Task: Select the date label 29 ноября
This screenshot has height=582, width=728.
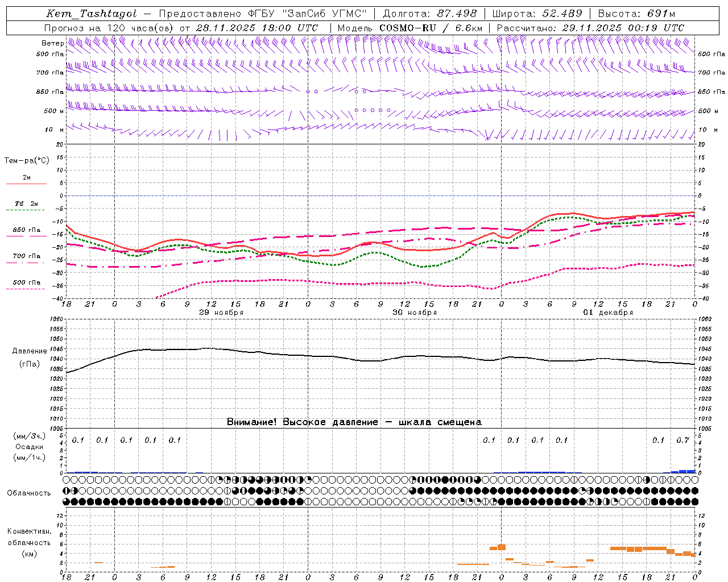Action: (221, 313)
